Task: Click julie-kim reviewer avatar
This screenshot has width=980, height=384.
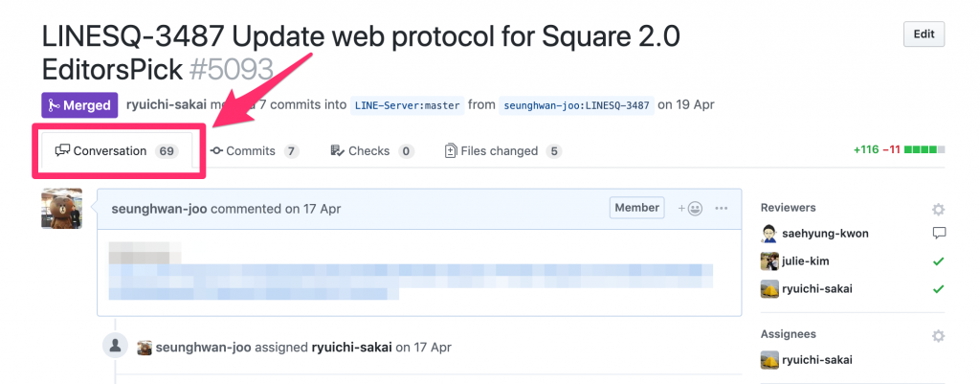Action: [769, 261]
